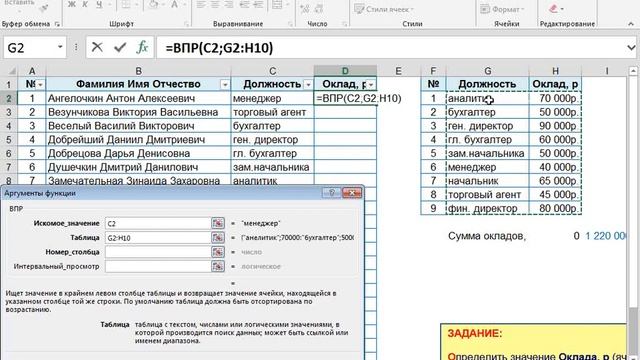Click cell containing "торговый агент" in column C
The height and width of the screenshot is (360, 640).
coord(272,112)
